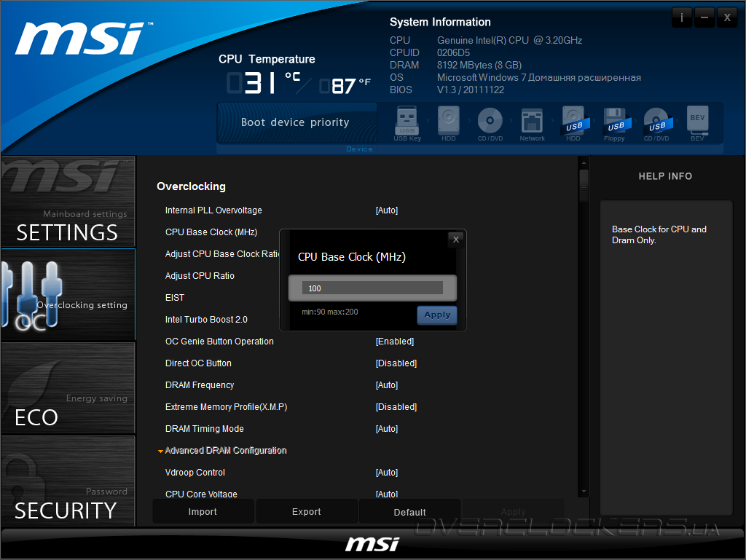Change CPU Core Voltage Auto value

[387, 494]
